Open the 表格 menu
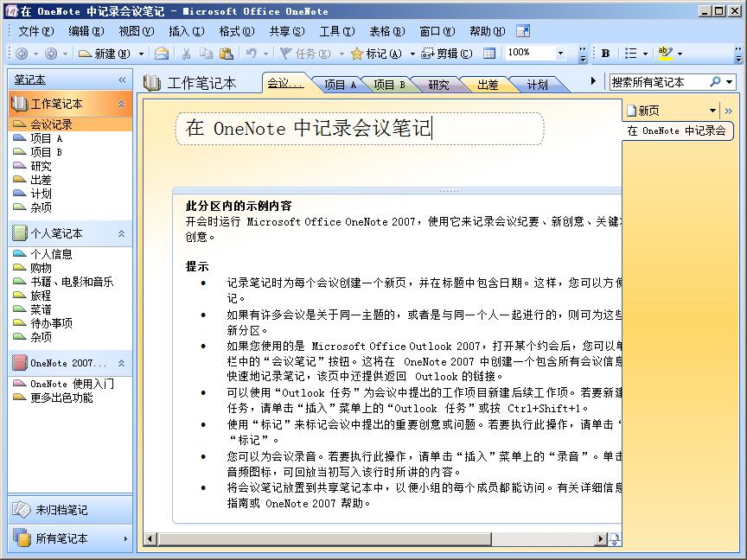This screenshot has height=560, width=747. point(387,31)
